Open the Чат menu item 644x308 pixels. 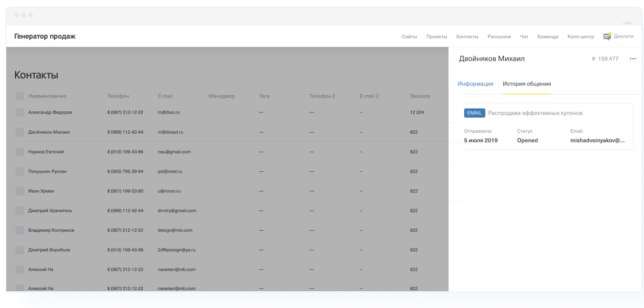click(524, 36)
